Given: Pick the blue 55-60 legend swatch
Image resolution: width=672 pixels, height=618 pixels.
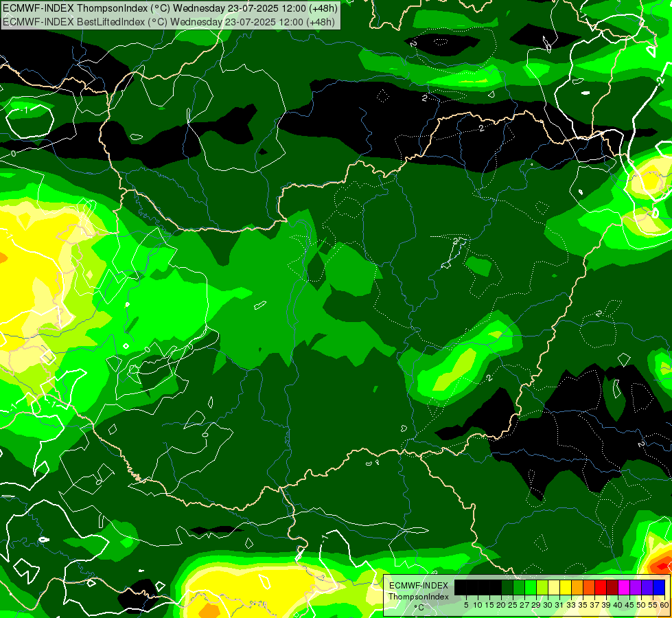Looking at the screenshot, I should (659, 587).
